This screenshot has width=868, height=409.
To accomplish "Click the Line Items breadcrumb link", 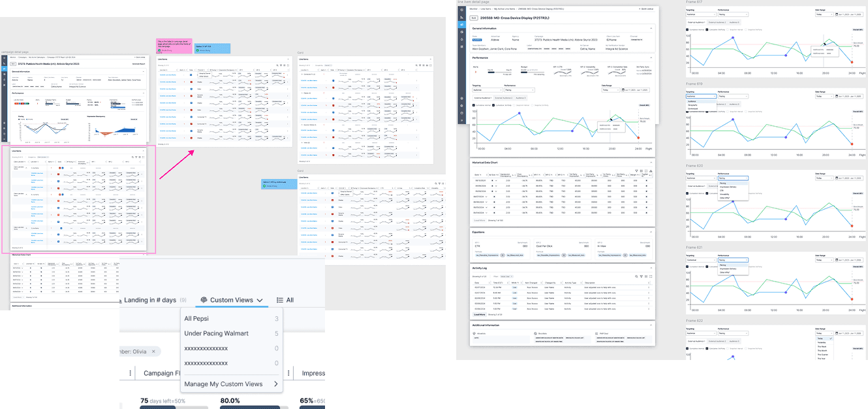I will pyautogui.click(x=486, y=9).
